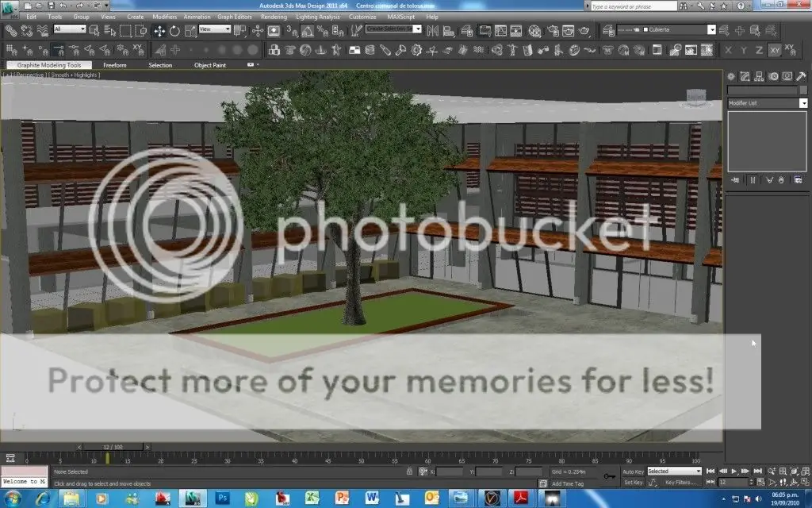The image size is (812, 508).
Task: Click Add Time Tag
Action: (x=568, y=483)
